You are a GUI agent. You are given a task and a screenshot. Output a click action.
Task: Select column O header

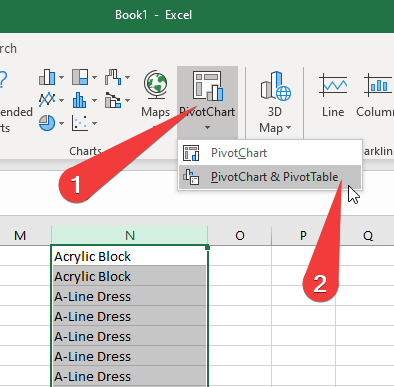click(x=240, y=235)
